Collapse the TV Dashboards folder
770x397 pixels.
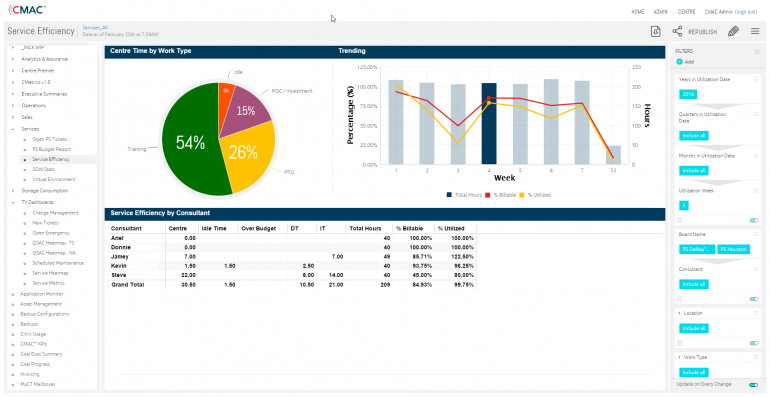pyautogui.click(x=12, y=202)
